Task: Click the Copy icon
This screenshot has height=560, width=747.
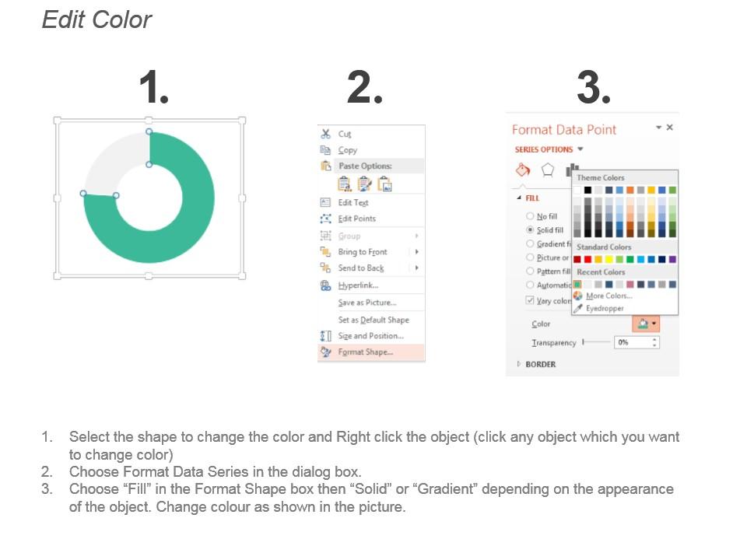Action: tap(325, 149)
